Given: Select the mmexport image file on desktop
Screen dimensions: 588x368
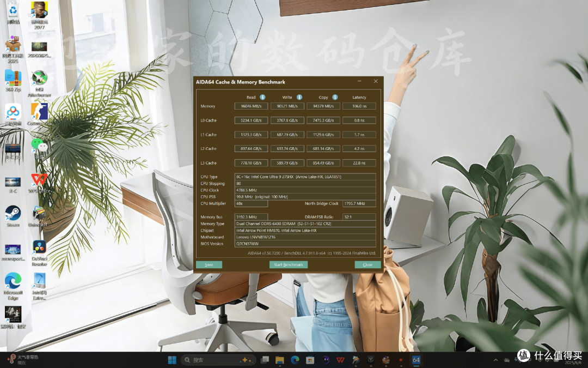Looking at the screenshot, I should [x=13, y=252].
